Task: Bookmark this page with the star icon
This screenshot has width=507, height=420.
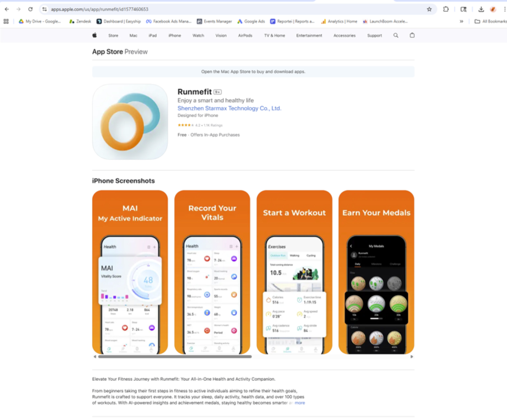Action: pyautogui.click(x=429, y=9)
